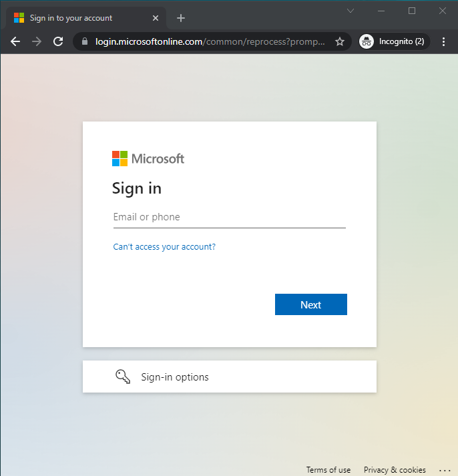Reload the sign-in page
This screenshot has height=476, width=458.
pos(58,41)
